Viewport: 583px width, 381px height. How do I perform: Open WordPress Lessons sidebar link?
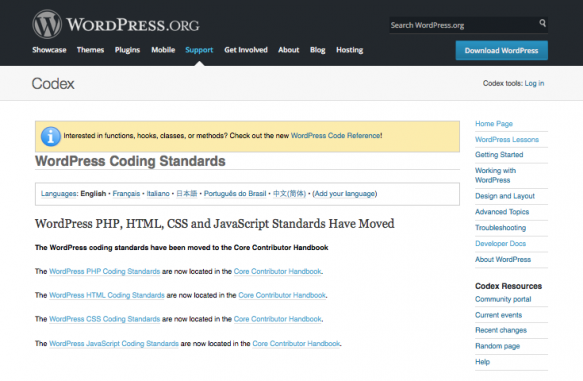[507, 140]
